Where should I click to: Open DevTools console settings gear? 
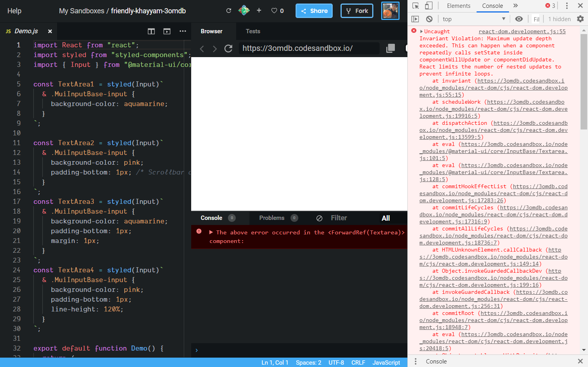click(581, 18)
